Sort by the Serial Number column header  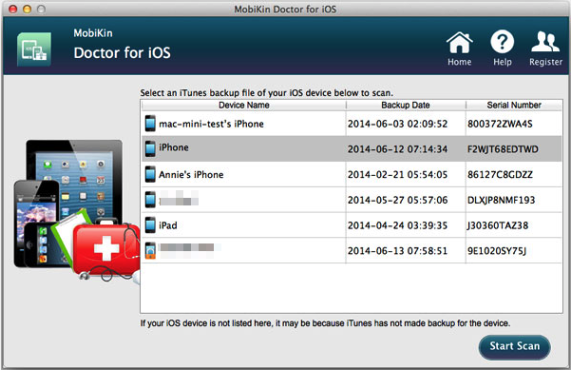(514, 105)
